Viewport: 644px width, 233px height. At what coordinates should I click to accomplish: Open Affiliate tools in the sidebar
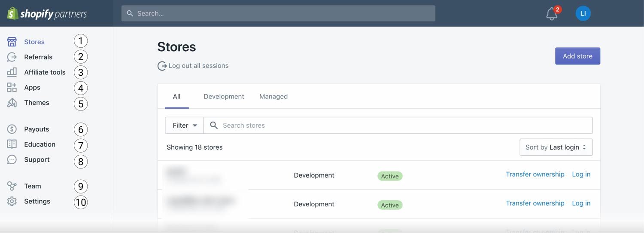point(45,72)
